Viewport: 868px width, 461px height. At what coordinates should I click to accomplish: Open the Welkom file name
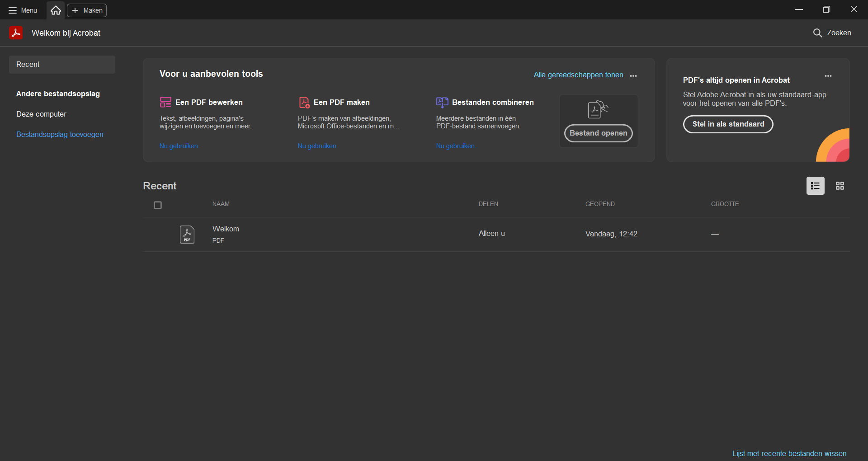coord(226,229)
